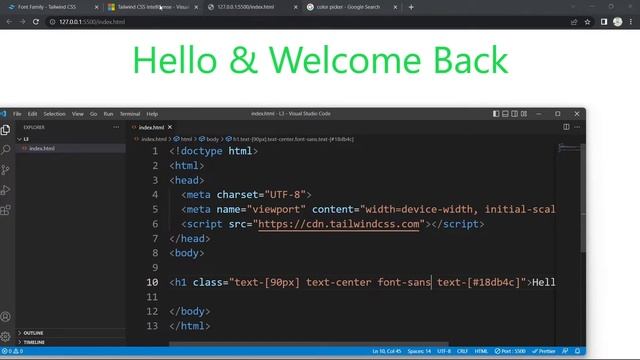
Task: Open the Chrome profile avatar
Action: pos(618,22)
